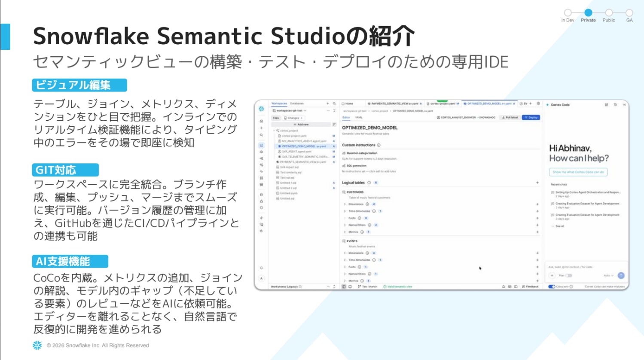This screenshot has width=644, height=360.
Task: Click the Add new button
Action: (x=301, y=125)
